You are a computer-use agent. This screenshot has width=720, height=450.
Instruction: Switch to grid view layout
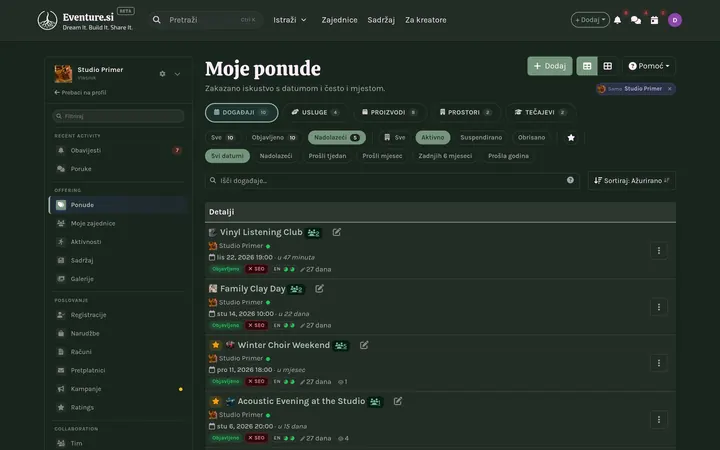[608, 66]
